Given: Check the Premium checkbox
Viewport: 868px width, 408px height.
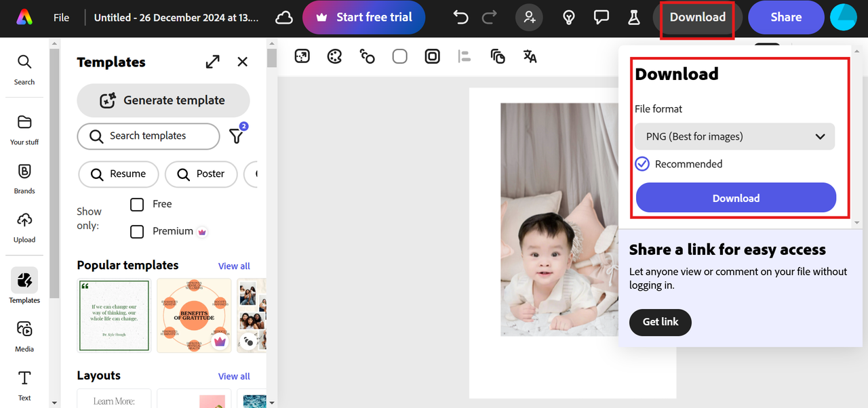Looking at the screenshot, I should (137, 231).
